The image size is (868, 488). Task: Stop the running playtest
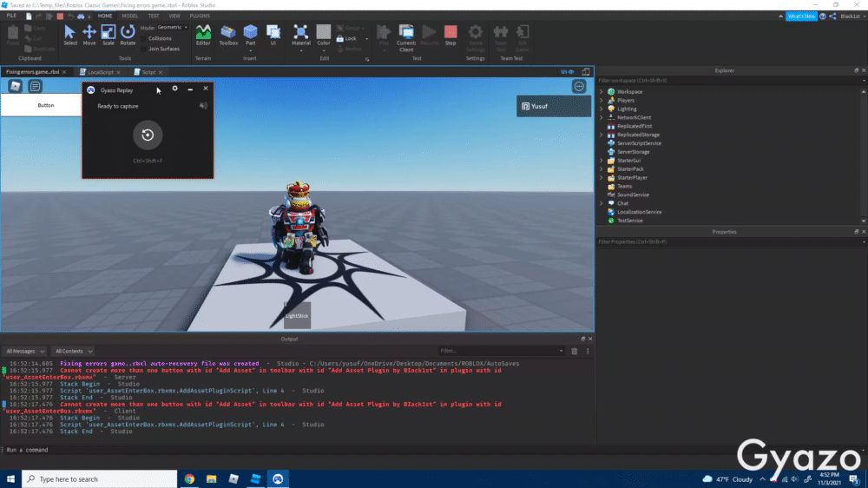450,36
